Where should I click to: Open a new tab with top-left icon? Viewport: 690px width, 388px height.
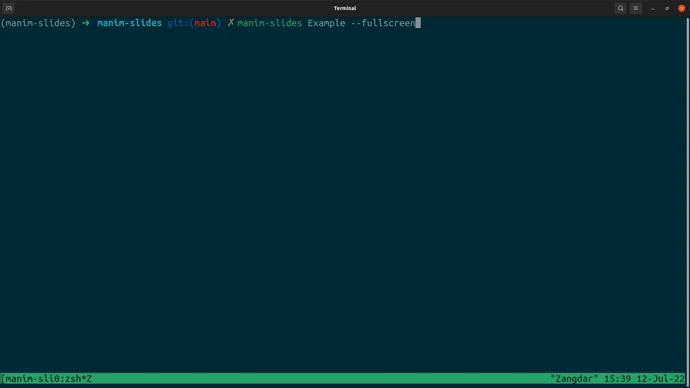click(8, 8)
